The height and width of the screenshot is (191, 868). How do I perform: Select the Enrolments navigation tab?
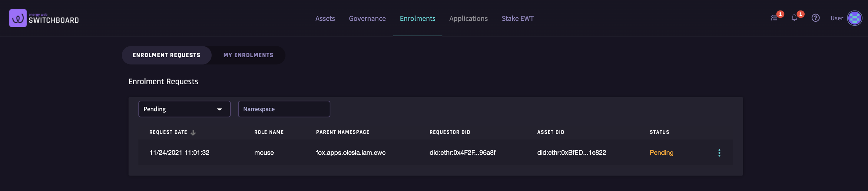(417, 19)
